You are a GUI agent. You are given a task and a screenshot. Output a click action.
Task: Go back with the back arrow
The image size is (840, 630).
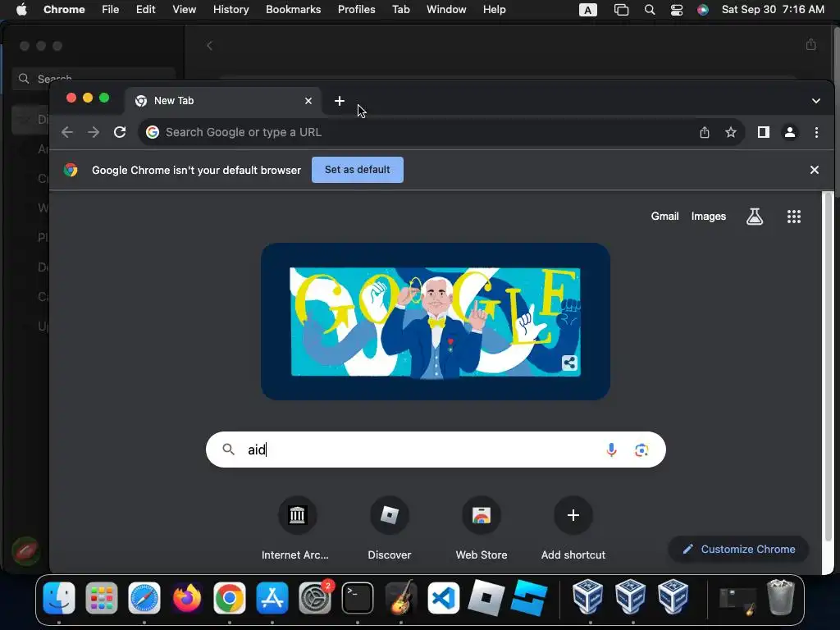pyautogui.click(x=67, y=132)
